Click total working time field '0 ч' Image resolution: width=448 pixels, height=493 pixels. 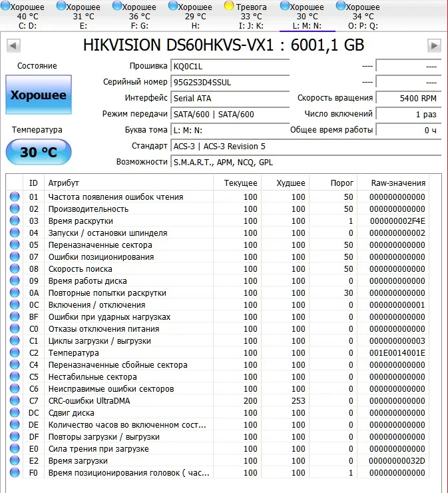[x=409, y=130]
